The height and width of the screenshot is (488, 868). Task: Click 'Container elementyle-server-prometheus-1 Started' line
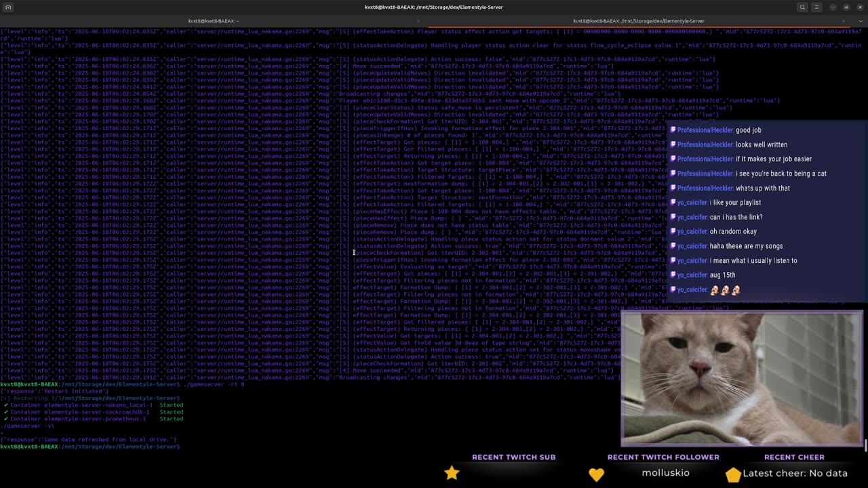point(93,419)
